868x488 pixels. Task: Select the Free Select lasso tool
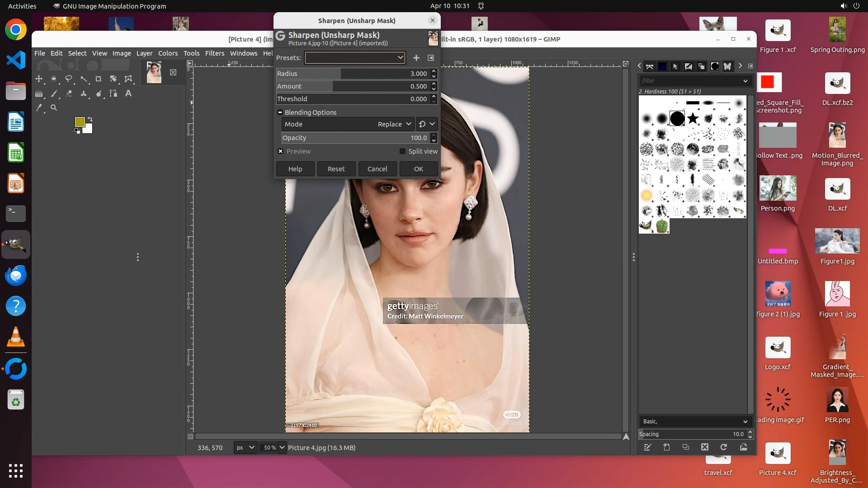69,79
